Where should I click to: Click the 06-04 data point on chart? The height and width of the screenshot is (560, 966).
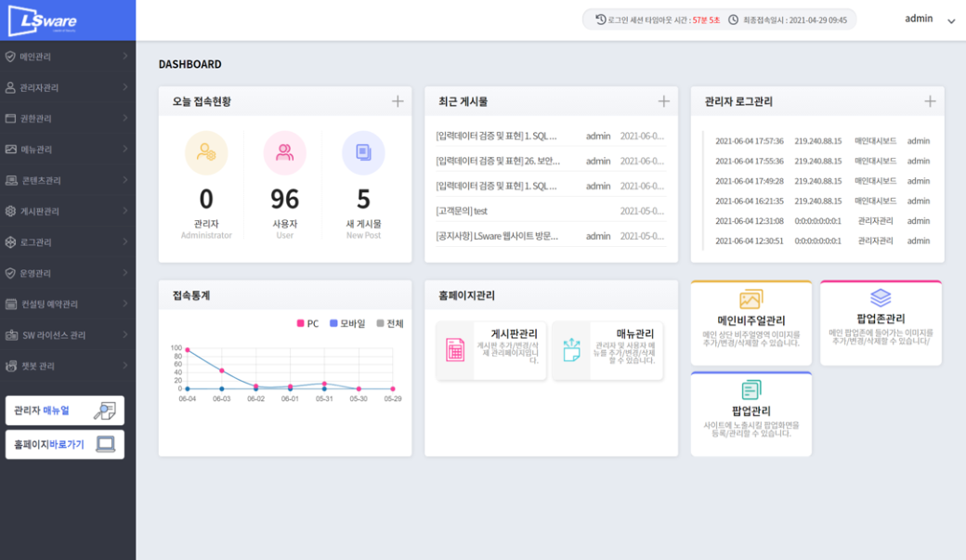tap(188, 350)
